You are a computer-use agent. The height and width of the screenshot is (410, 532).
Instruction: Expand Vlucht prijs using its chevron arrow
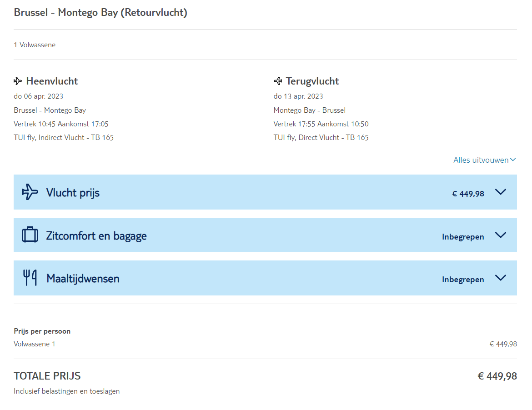pyautogui.click(x=501, y=192)
